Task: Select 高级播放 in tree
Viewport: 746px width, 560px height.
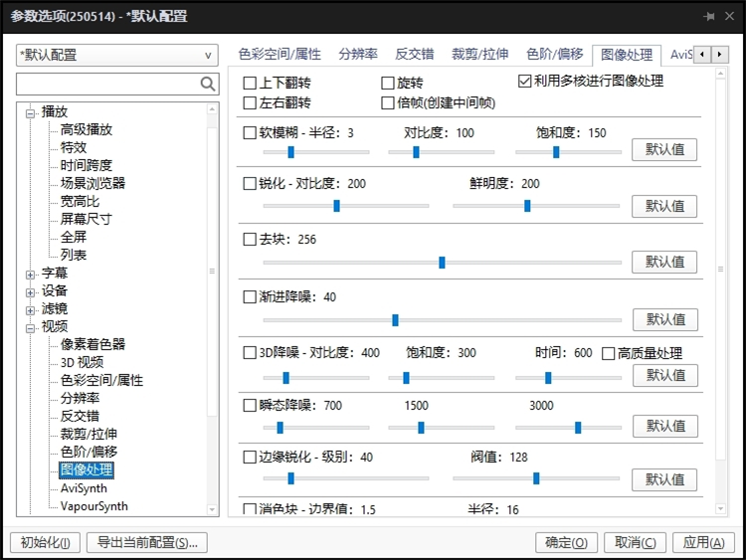Action: point(87,130)
